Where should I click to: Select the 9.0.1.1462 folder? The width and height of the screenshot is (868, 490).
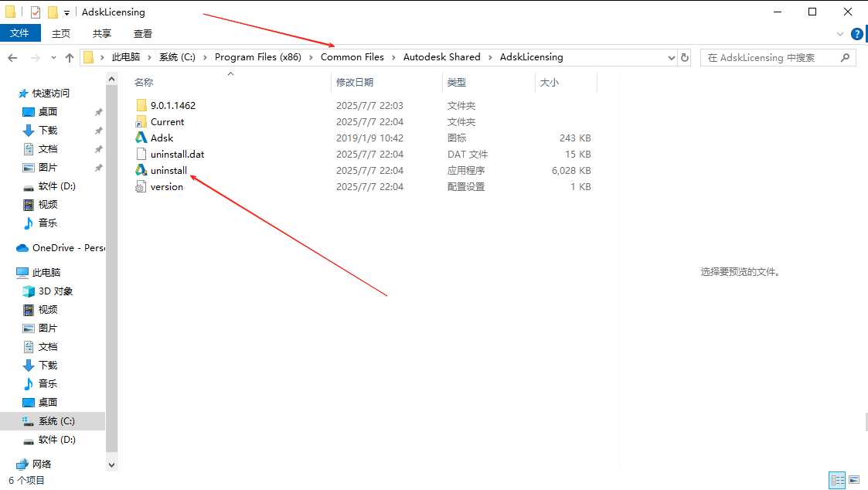tap(172, 105)
